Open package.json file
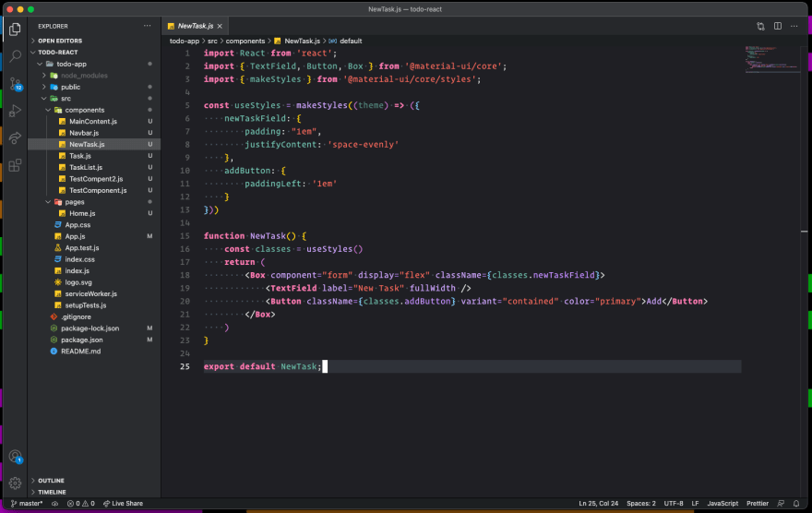Image resolution: width=812 pixels, height=513 pixels. click(x=94, y=340)
